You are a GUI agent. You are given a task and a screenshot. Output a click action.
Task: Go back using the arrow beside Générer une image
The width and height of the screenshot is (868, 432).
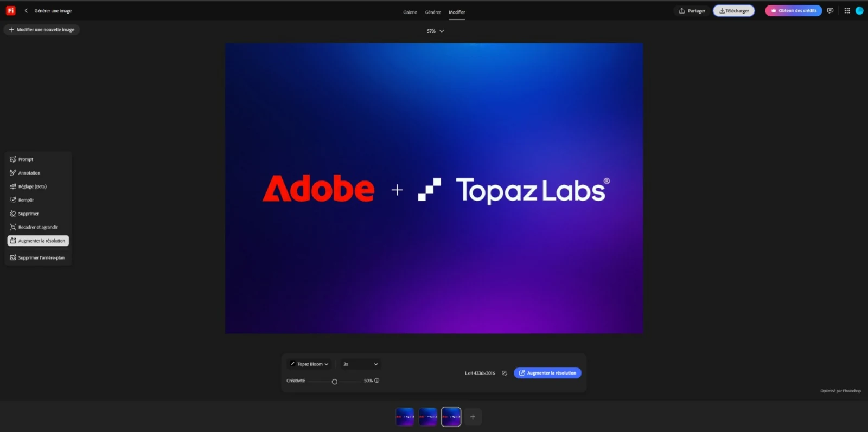26,11
